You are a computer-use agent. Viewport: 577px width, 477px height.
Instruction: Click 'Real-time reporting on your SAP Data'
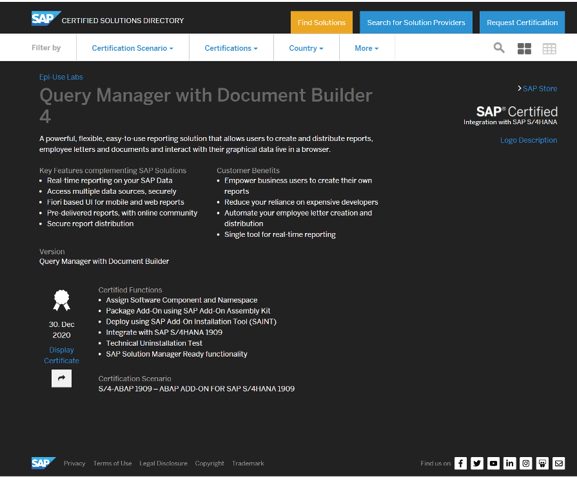point(110,181)
